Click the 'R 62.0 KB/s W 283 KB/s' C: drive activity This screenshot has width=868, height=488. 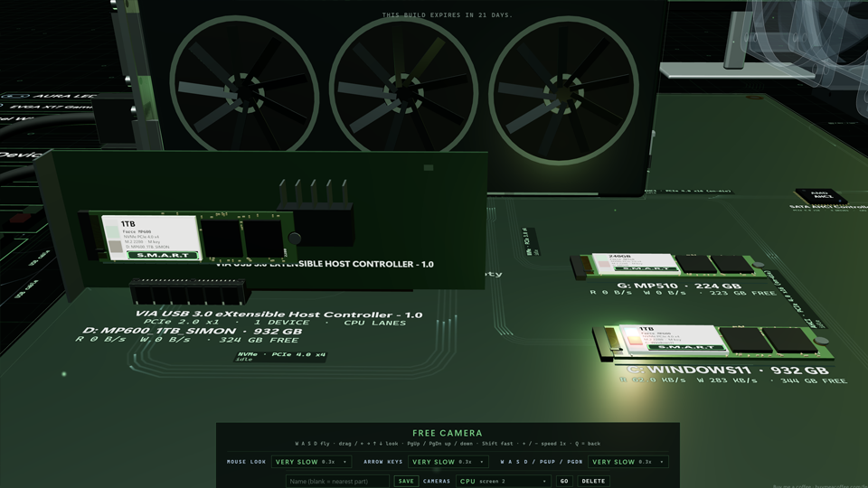689,380
